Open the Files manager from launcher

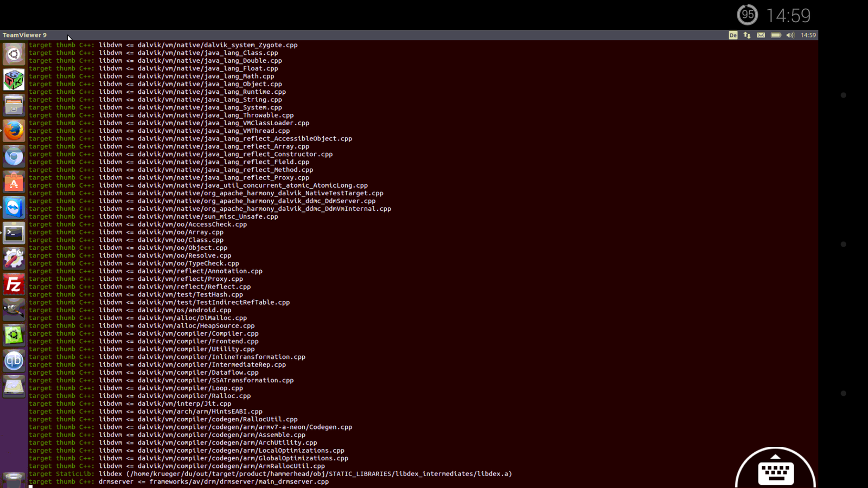pyautogui.click(x=14, y=105)
